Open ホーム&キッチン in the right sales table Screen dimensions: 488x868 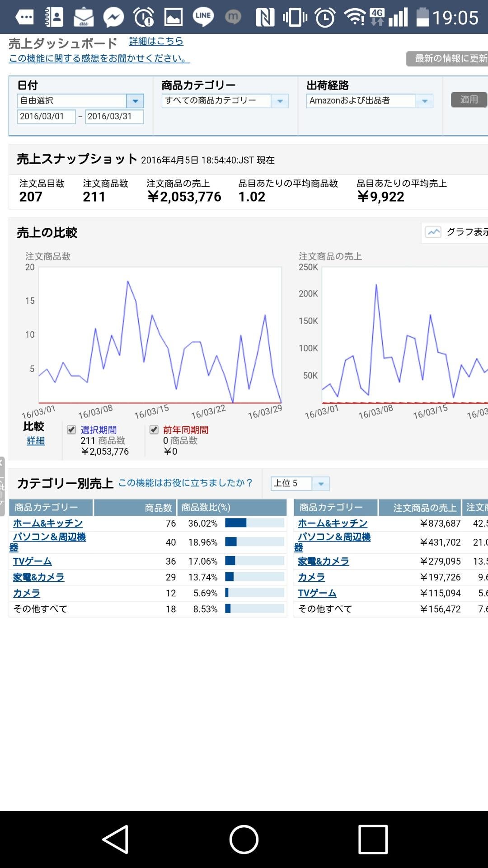point(333,523)
